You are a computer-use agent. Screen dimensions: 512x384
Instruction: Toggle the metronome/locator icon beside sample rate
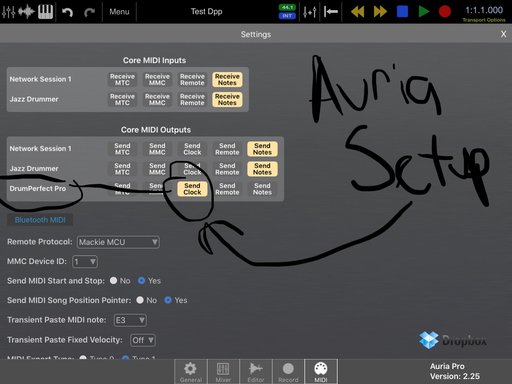[310, 12]
